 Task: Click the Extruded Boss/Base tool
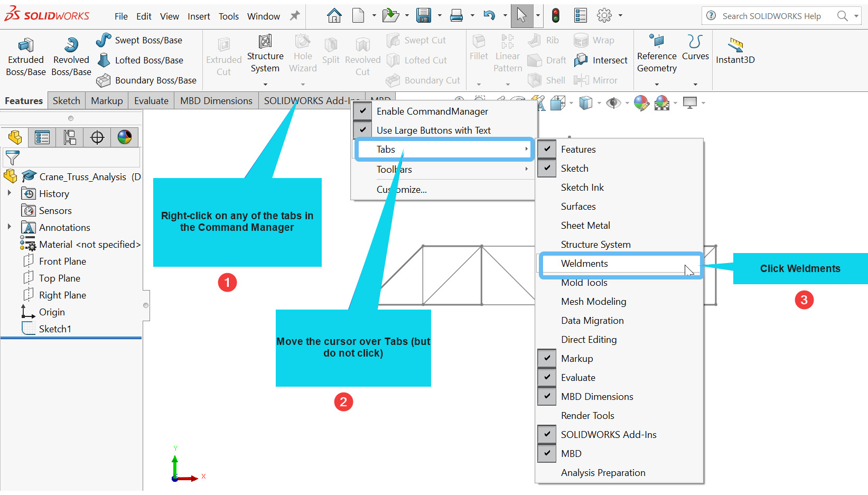(x=25, y=57)
